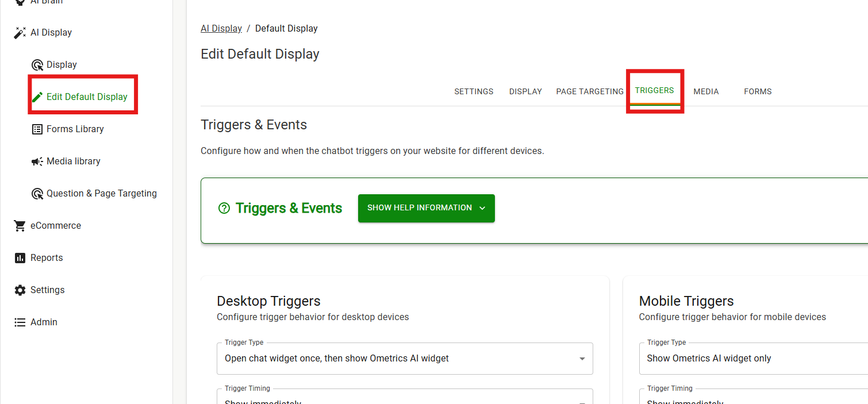
Task: Select the Display tab
Action: (x=525, y=91)
